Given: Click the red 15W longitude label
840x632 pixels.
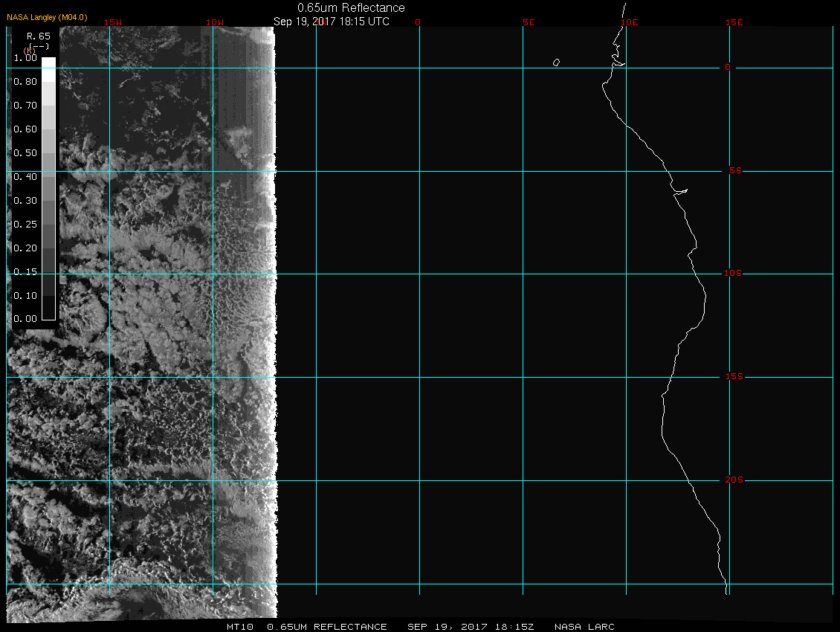Looking at the screenshot, I should click(x=113, y=22).
